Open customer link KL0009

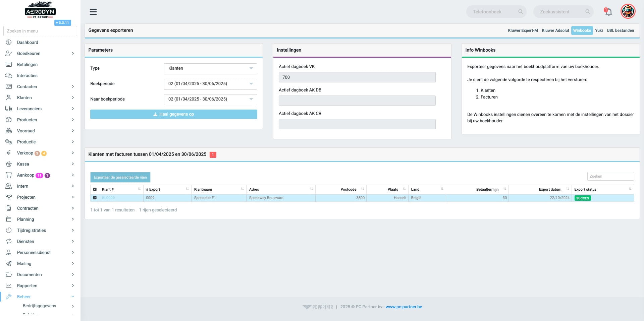[x=108, y=198]
